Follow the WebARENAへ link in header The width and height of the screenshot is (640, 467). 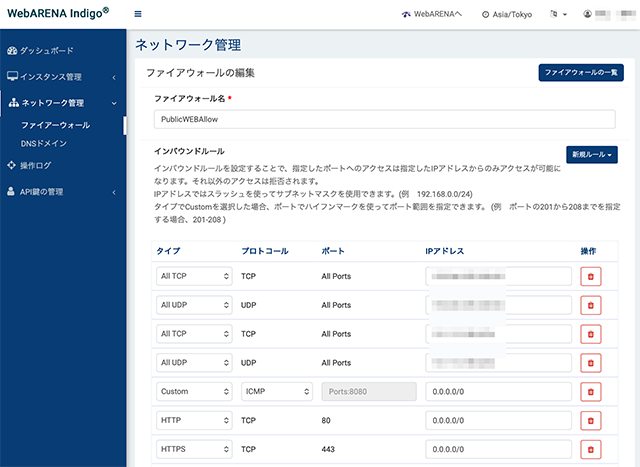point(435,15)
